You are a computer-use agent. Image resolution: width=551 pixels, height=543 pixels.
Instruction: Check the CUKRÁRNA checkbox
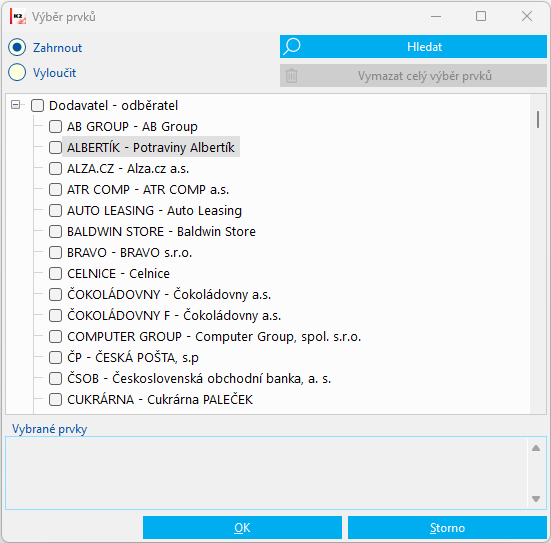[x=55, y=400]
